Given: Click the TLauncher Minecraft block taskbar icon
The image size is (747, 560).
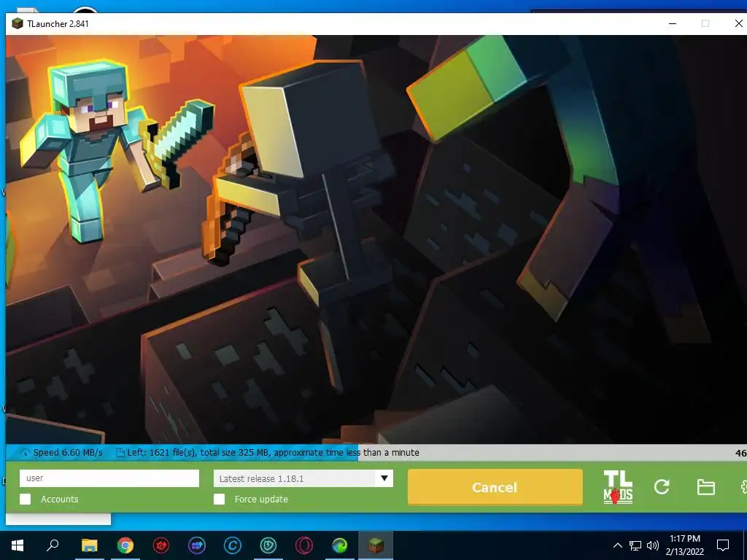Looking at the screenshot, I should tap(376, 545).
